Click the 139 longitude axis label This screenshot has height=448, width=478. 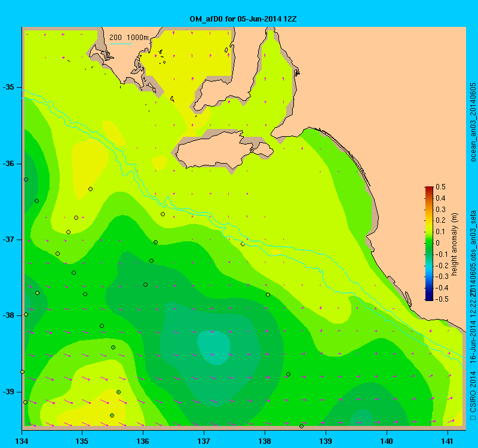(326, 441)
